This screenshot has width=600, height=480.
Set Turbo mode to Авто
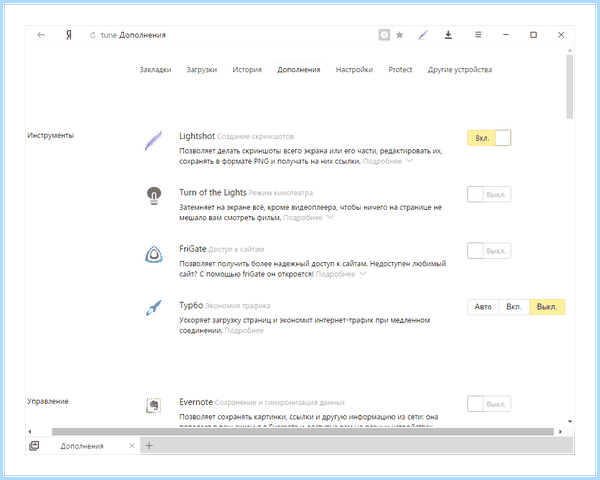coord(483,307)
